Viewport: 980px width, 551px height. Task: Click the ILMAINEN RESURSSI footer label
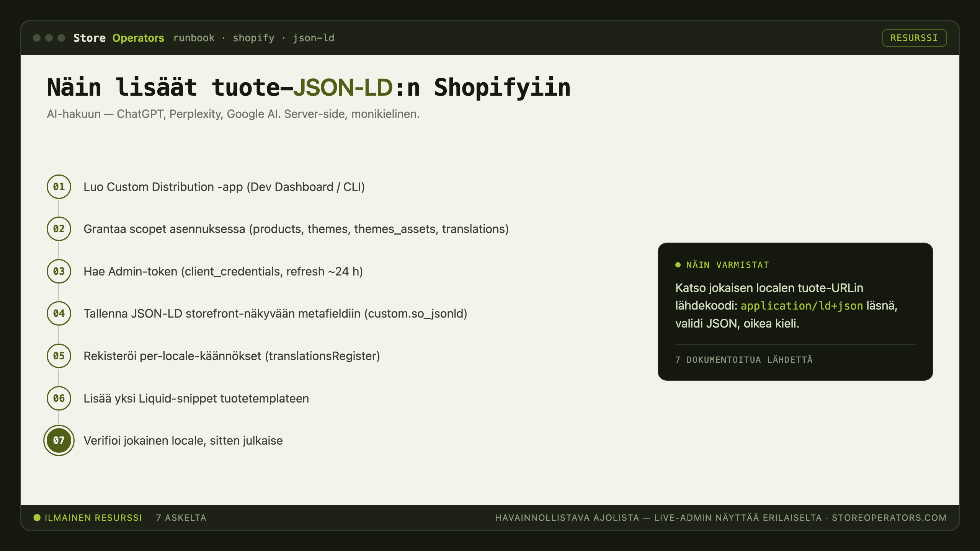[93, 518]
